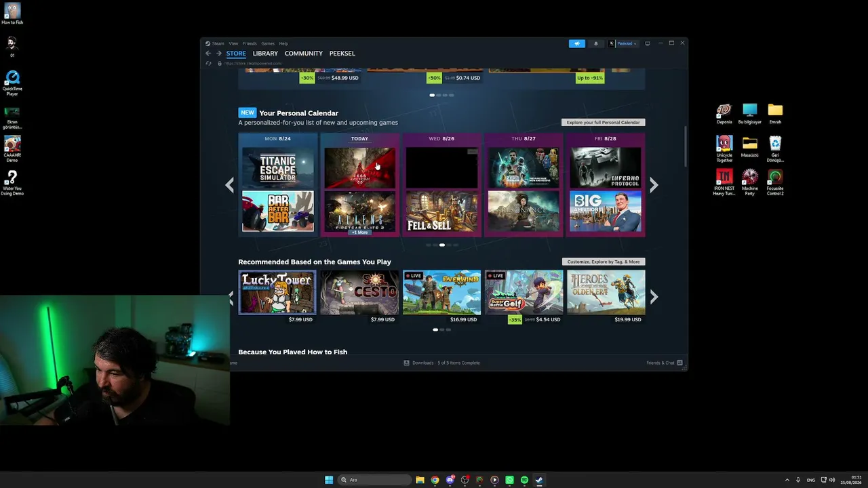Open Downloads status in Steam footer
Screen dimensions: 868x488
(441, 363)
